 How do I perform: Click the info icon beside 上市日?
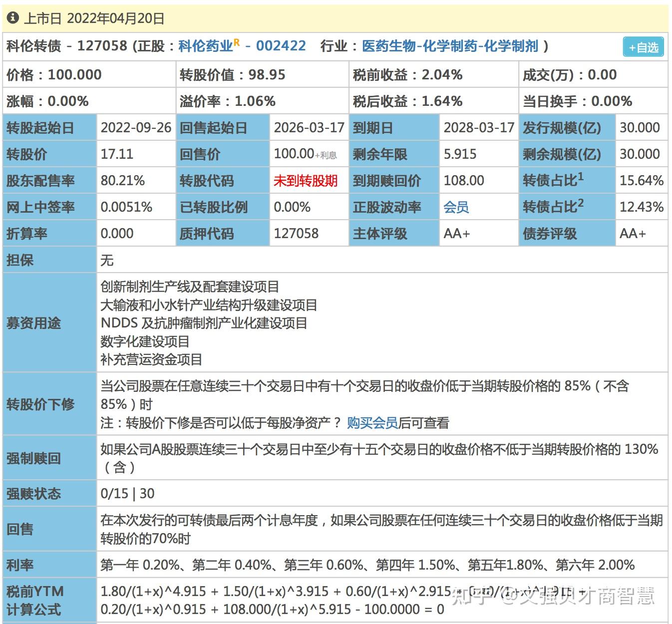click(x=12, y=18)
